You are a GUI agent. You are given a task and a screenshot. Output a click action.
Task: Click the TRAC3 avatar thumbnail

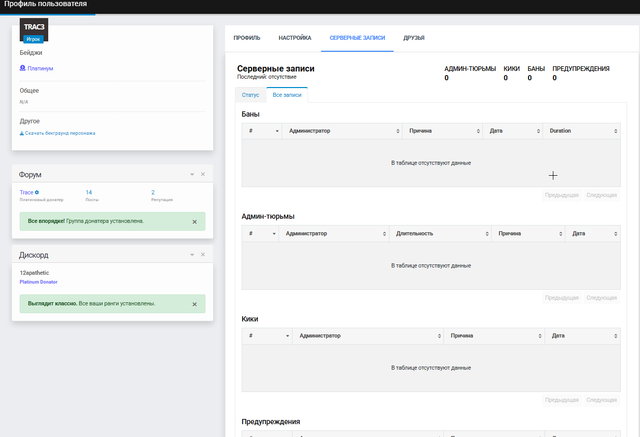coord(34,30)
